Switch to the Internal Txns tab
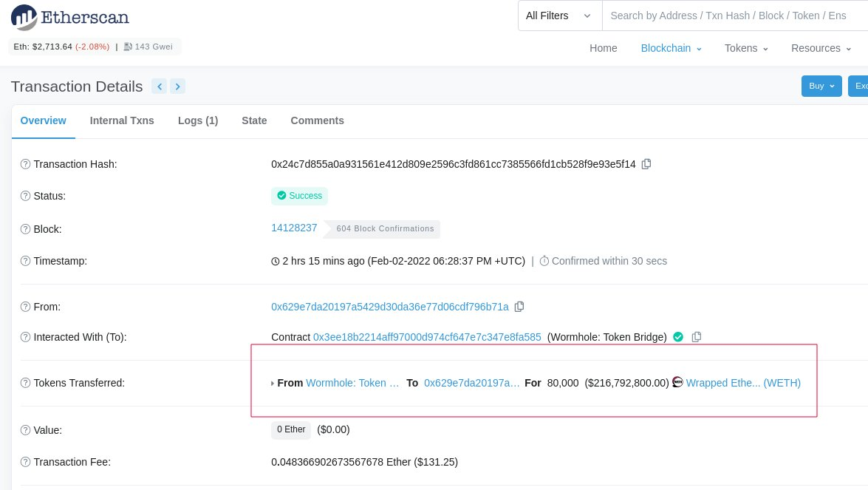The height and width of the screenshot is (490, 868). pyautogui.click(x=122, y=120)
